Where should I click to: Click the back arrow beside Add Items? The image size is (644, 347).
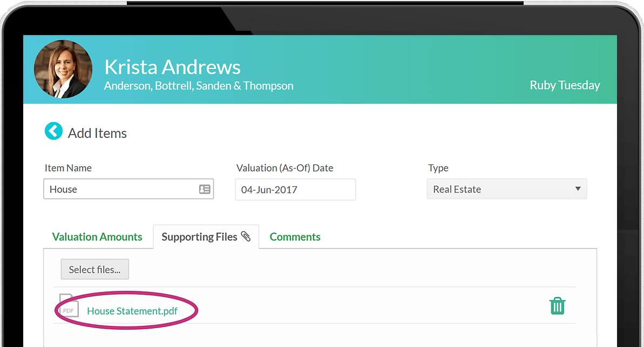[x=53, y=131]
